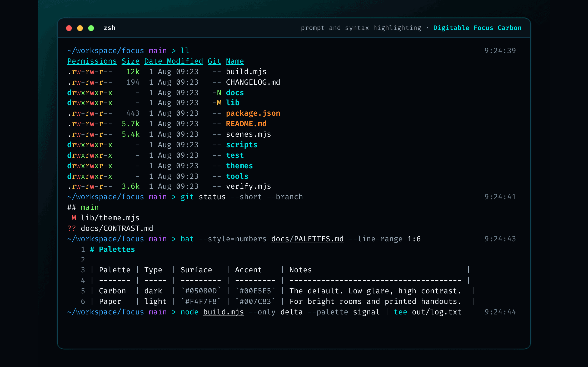Click the Date Modified column header
Image resolution: width=588 pixels, height=367 pixels.
coord(174,61)
